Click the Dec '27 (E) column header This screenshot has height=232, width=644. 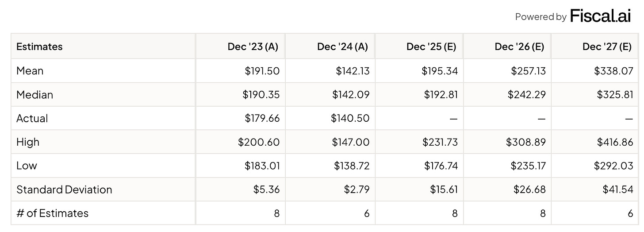click(607, 46)
